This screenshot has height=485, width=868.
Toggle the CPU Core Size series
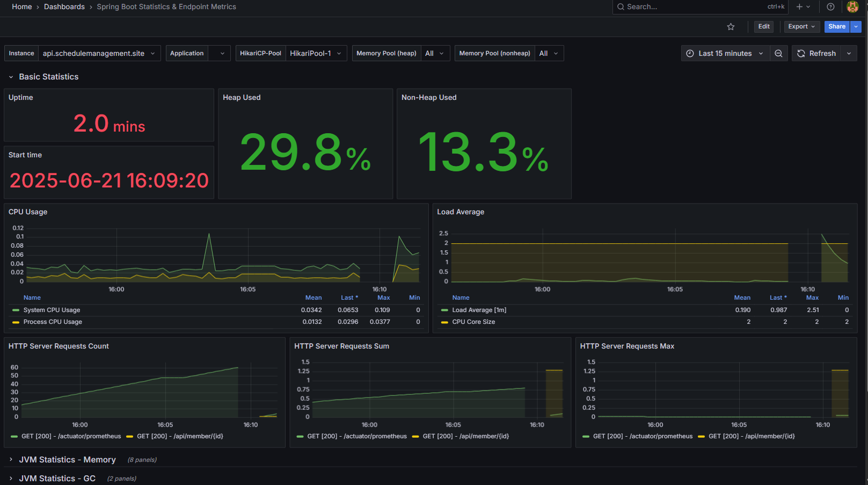coord(473,322)
